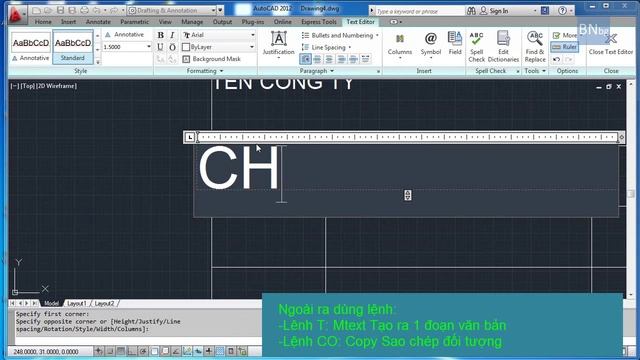Toggle Overline formatting
The height and width of the screenshot is (360, 640).
(x=172, y=47)
